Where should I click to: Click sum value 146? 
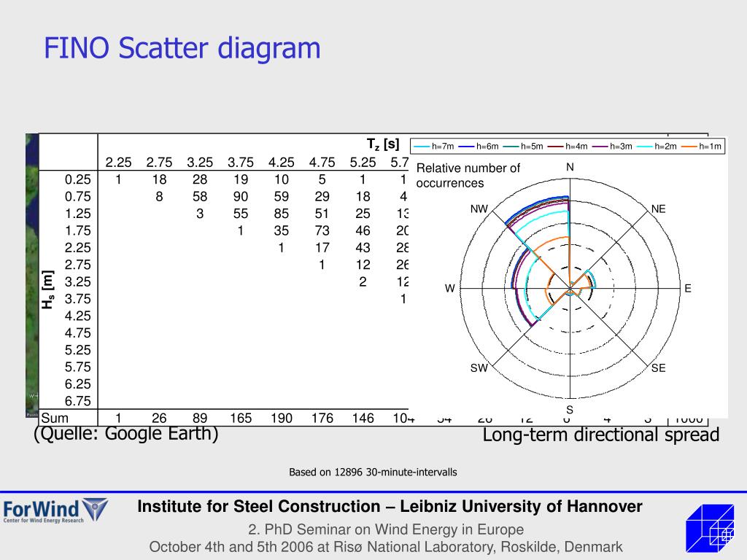[363, 418]
